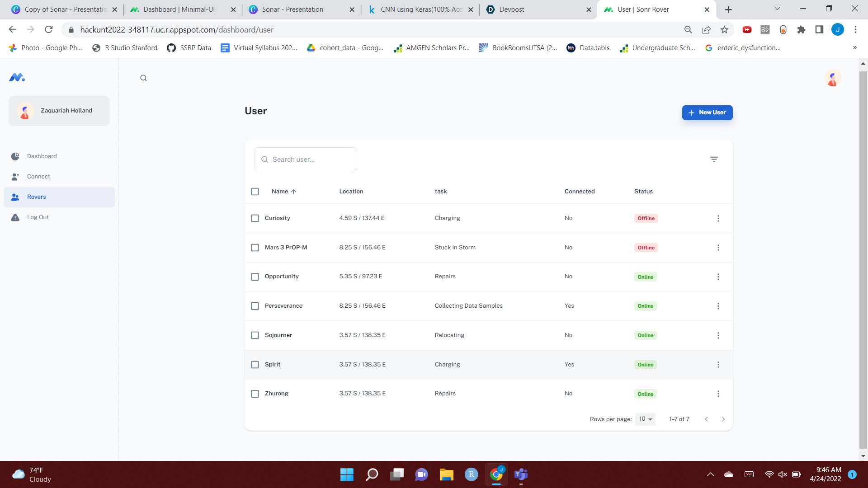Click the New User button
868x488 pixels.
[x=707, y=113]
